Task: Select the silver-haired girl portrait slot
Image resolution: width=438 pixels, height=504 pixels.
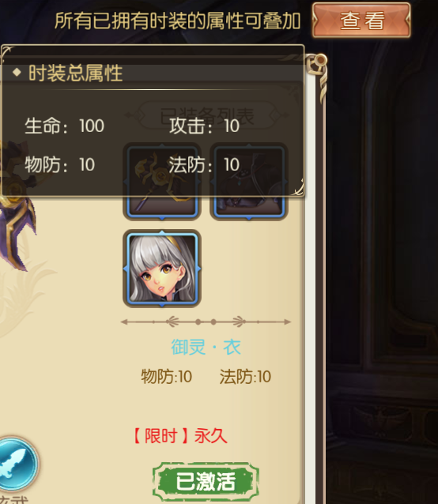Action: pyautogui.click(x=162, y=269)
